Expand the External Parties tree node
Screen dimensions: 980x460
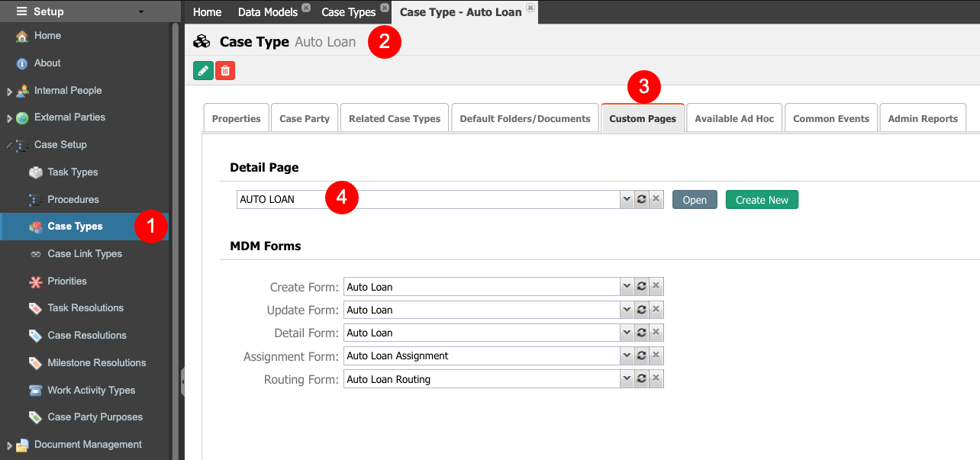[x=9, y=118]
